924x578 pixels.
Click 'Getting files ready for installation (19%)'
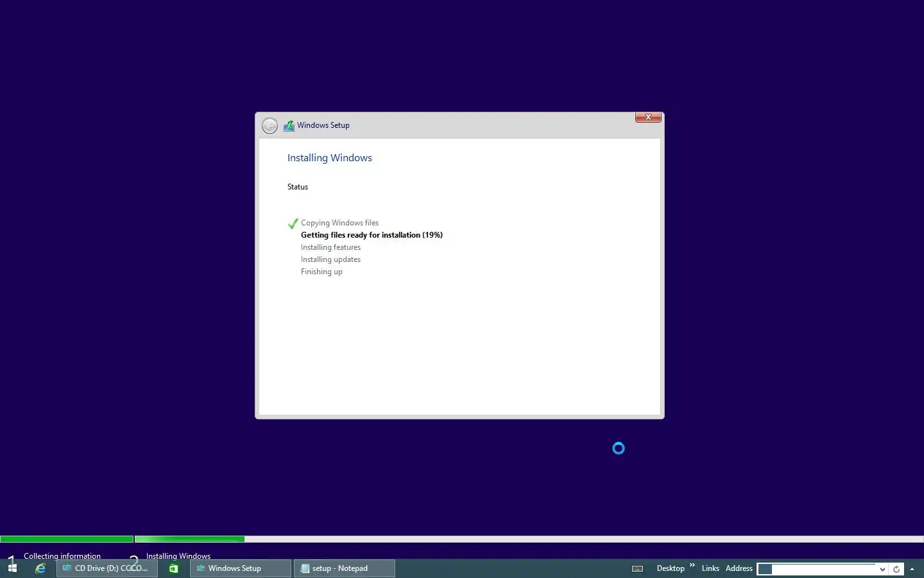[x=372, y=235]
